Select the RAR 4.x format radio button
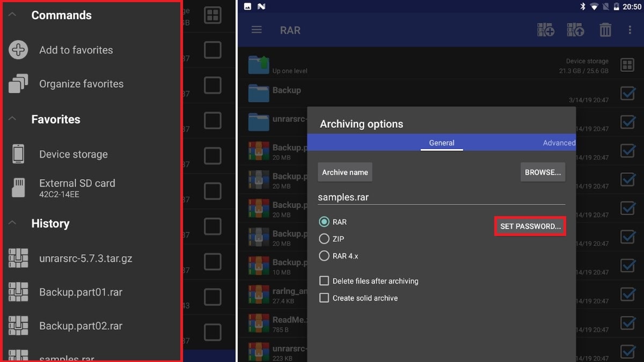Image resolution: width=644 pixels, height=362 pixels. pos(324,256)
